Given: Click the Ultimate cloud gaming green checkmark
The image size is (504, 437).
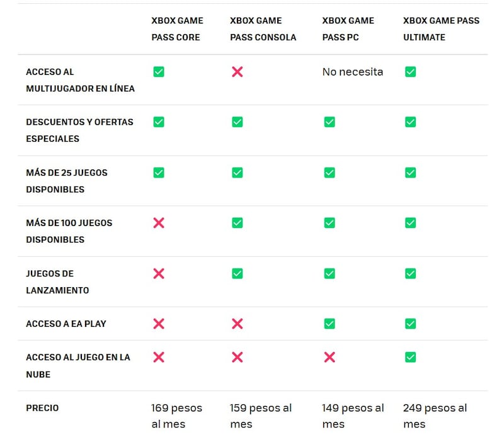Looking at the screenshot, I should 410,357.
